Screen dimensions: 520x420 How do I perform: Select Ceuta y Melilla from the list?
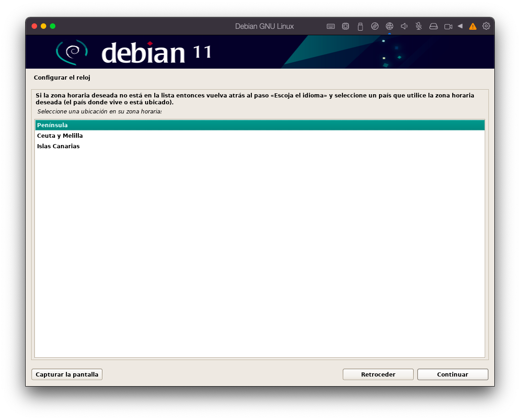click(x=60, y=136)
